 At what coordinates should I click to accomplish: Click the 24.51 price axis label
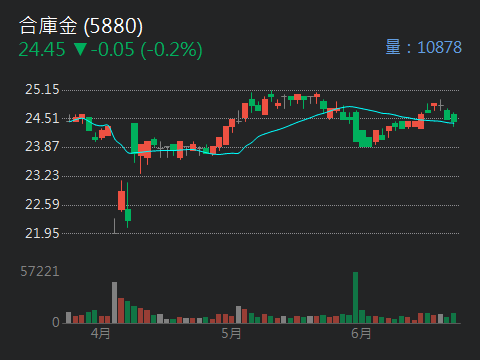point(42,118)
